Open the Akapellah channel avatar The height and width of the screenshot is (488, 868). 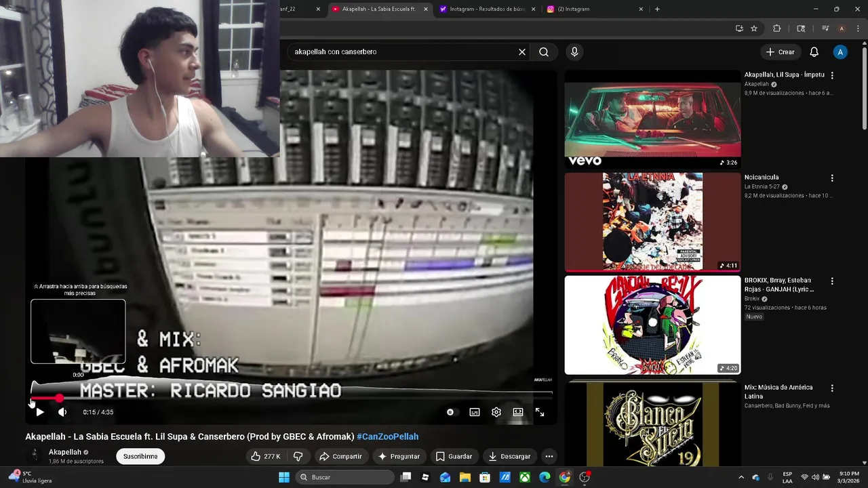click(x=34, y=455)
